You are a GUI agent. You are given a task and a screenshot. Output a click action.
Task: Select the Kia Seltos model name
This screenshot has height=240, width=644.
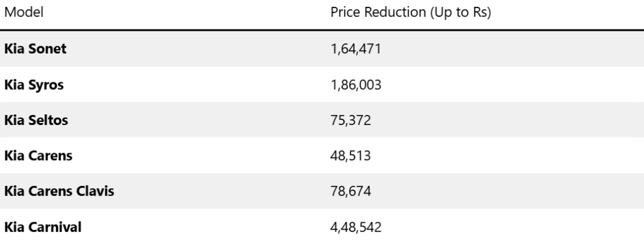coord(36,120)
